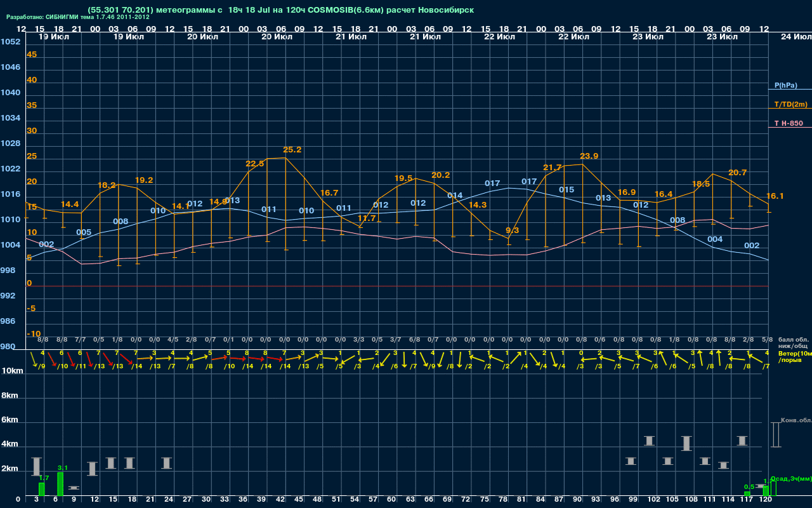Click the 35 temperature axis label
Screen dimensions: 812x508
coord(32,105)
